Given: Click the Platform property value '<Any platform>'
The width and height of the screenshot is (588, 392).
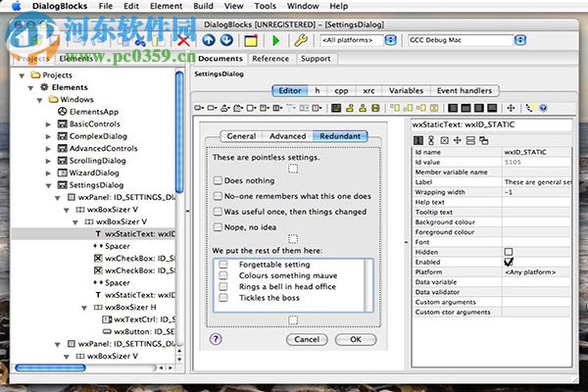Looking at the screenshot, I should (530, 272).
